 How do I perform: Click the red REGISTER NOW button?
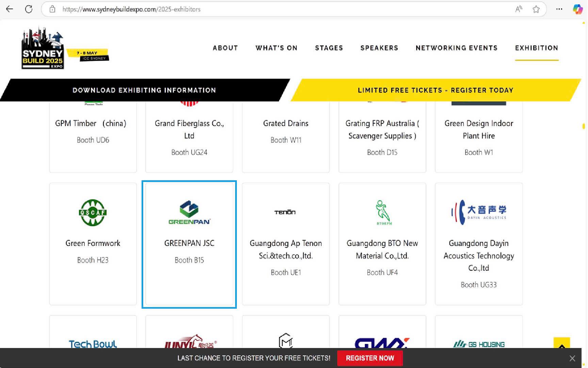coord(370,358)
